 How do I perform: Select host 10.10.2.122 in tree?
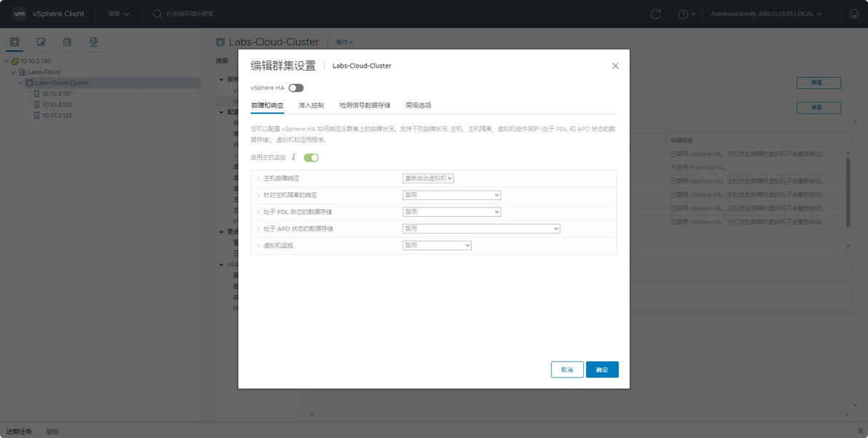point(57,105)
